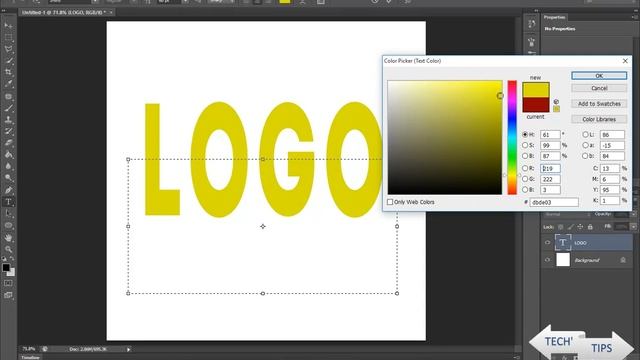Select the Healing Brush tool
640x360 pixels.
[8, 97]
